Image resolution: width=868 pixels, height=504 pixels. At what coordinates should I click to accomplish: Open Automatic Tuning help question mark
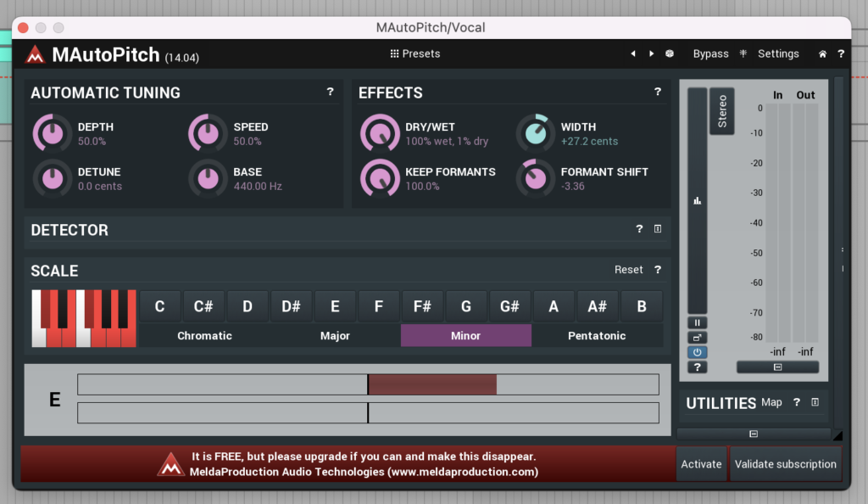coord(330,92)
